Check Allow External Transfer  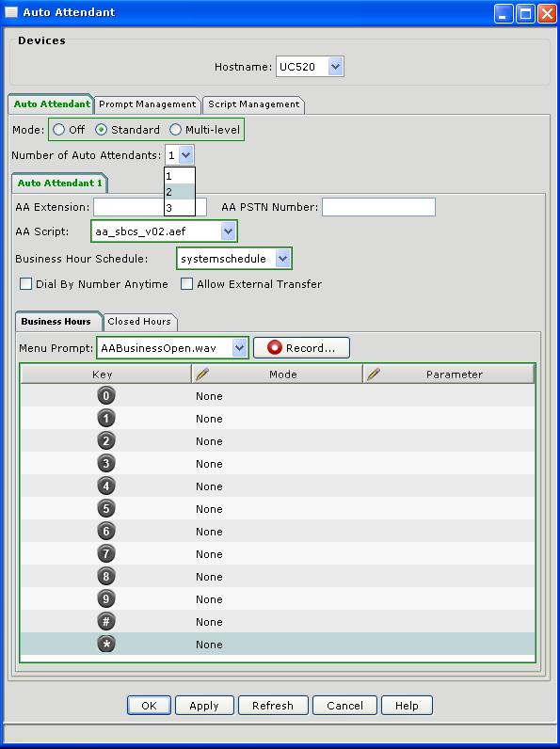[186, 284]
